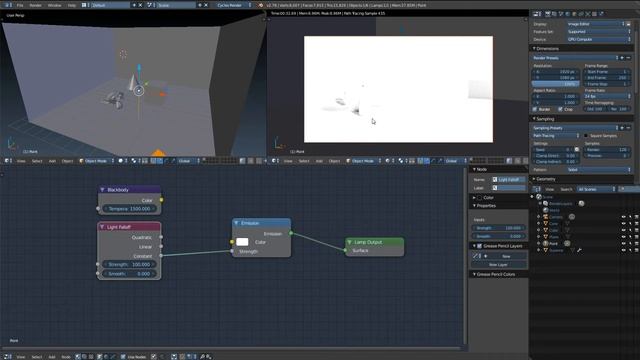This screenshot has height=360, width=640.
Task: Click the Blackbody Temperature field
Action: [129, 209]
